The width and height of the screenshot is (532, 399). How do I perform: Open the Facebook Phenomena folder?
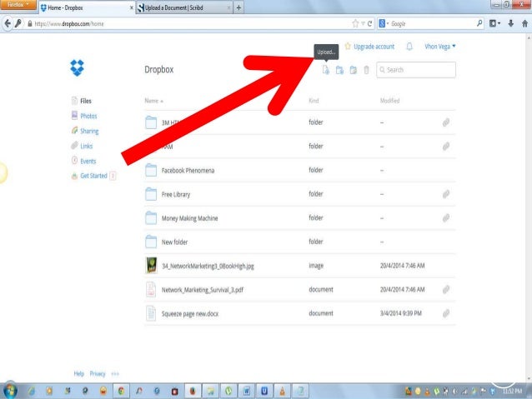(188, 171)
